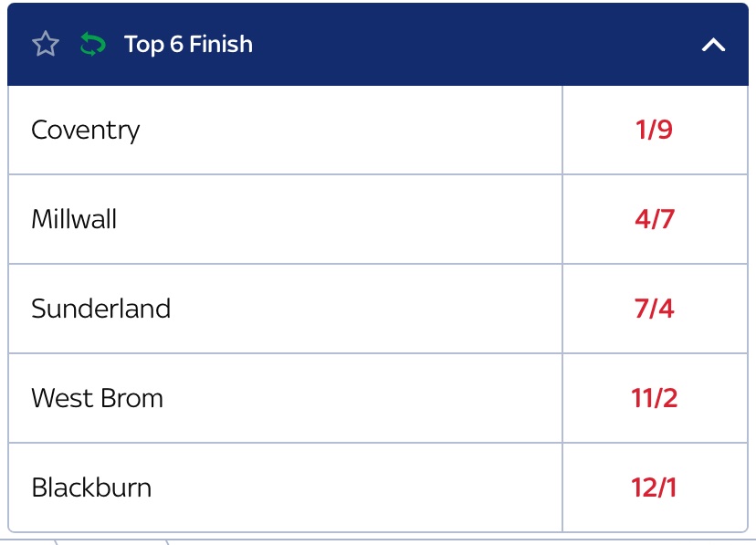Tap the red 7/4 price cell
Screen dimensions: 756x545
point(654,309)
